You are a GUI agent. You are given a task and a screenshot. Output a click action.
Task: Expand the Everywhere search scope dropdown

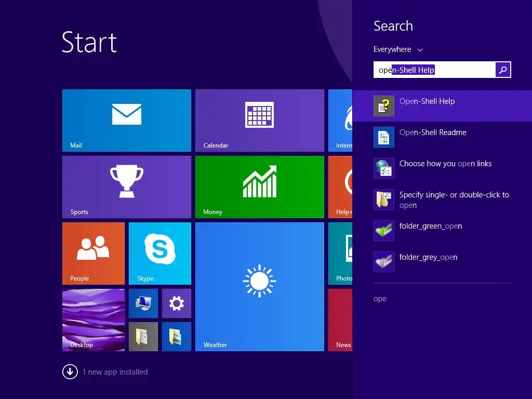pyautogui.click(x=398, y=49)
